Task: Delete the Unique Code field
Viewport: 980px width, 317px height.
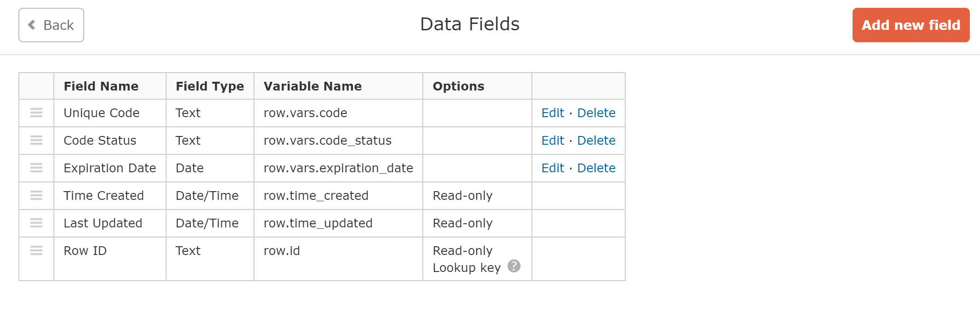Action: (x=596, y=113)
